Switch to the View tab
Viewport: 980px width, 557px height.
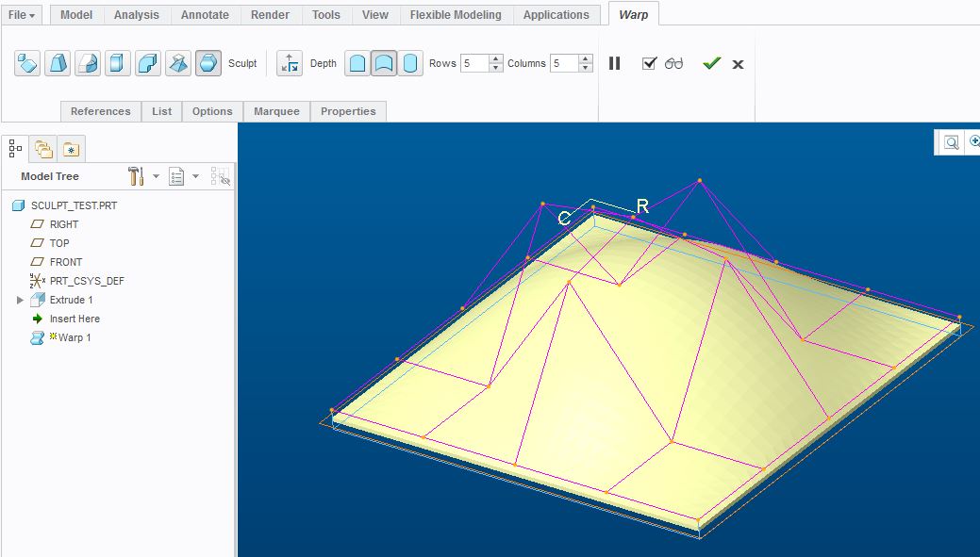375,14
